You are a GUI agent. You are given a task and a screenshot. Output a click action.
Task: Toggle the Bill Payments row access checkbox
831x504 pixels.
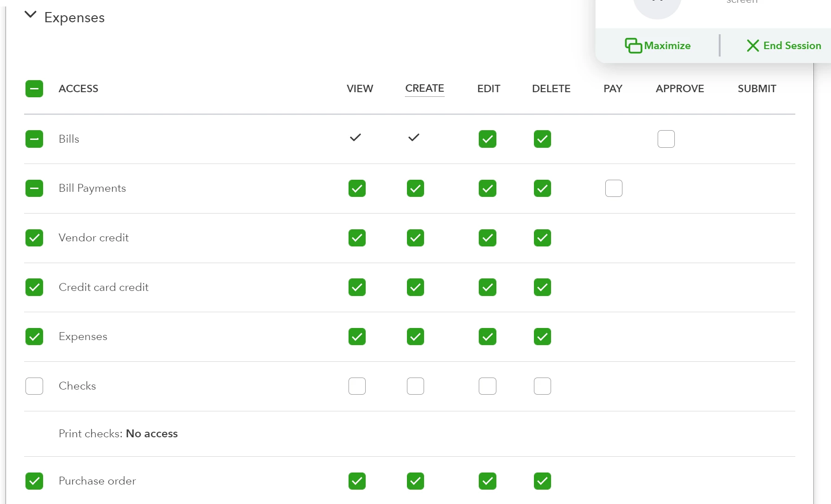coord(34,189)
